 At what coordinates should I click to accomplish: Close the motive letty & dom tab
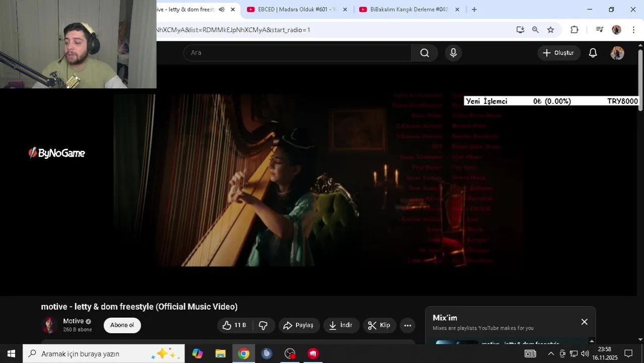(233, 10)
